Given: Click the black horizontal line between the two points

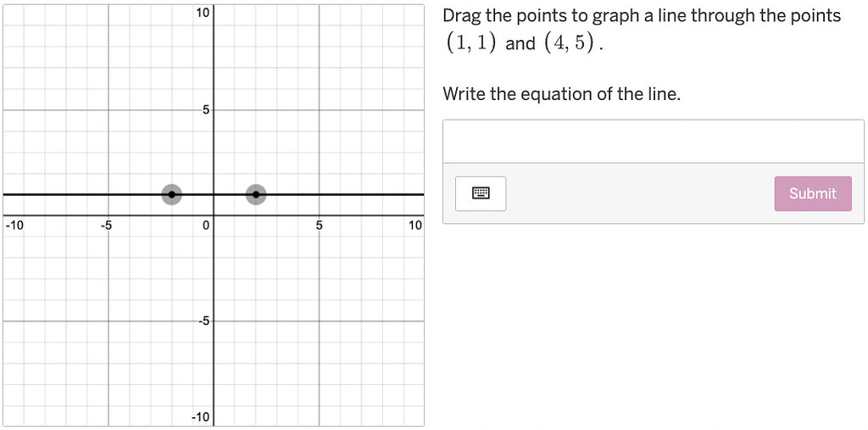Looking at the screenshot, I should click(214, 194).
